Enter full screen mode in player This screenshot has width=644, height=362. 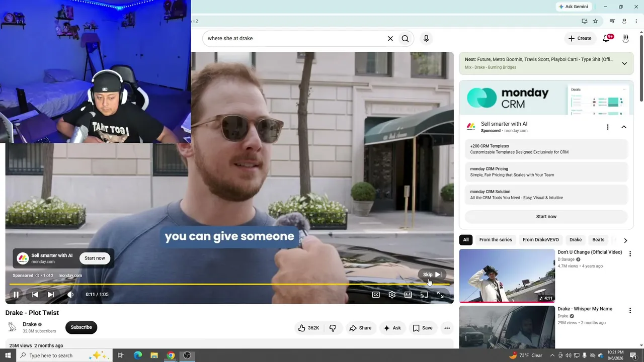pyautogui.click(x=440, y=295)
